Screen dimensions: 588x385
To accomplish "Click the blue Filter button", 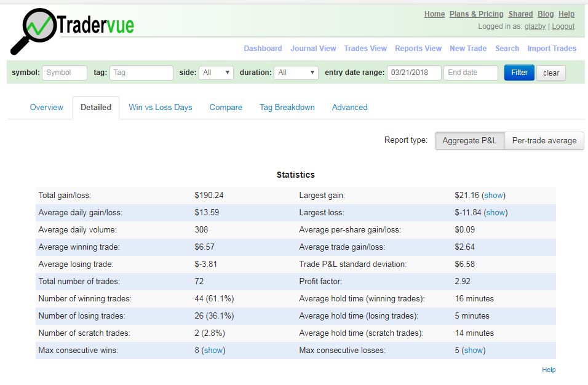I will (519, 73).
